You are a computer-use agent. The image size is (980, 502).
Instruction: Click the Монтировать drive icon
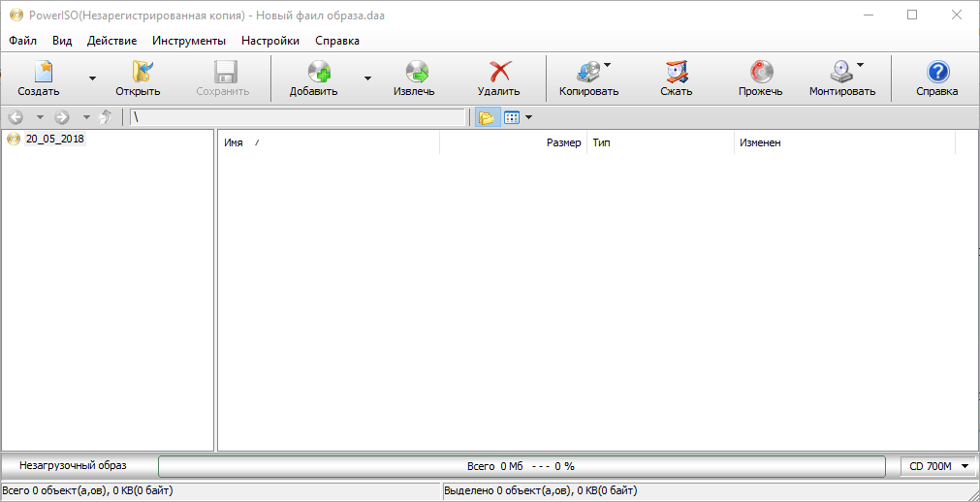tap(841, 72)
